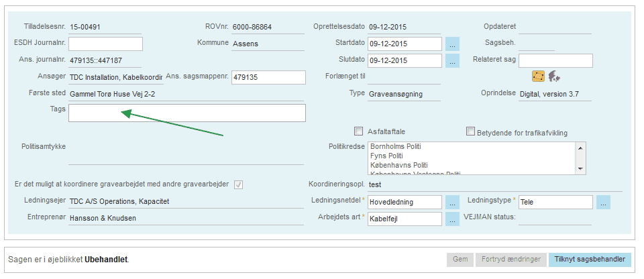644x279 pixels.
Task: Choose Københavns Politi from Politikredse
Action: [x=398, y=165]
